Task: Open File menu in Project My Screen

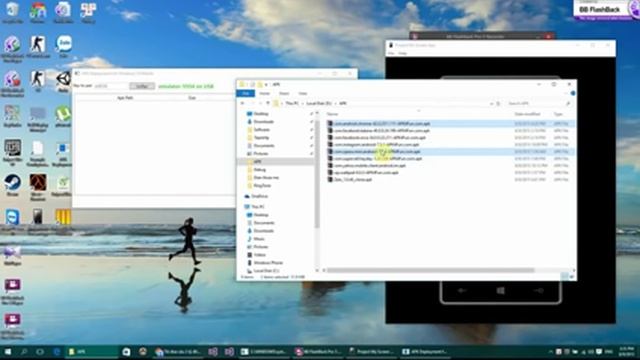Action: click(391, 53)
